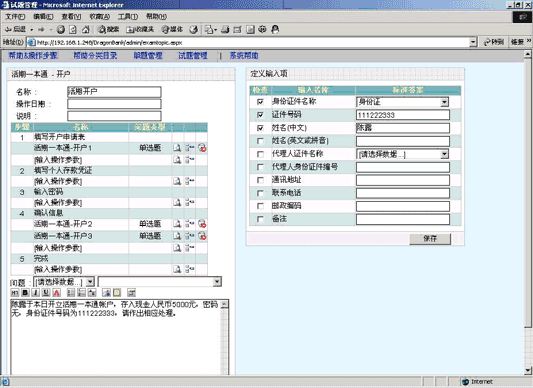This screenshot has width=533, height=388.
Task: Click the 保存 button
Action: point(430,238)
